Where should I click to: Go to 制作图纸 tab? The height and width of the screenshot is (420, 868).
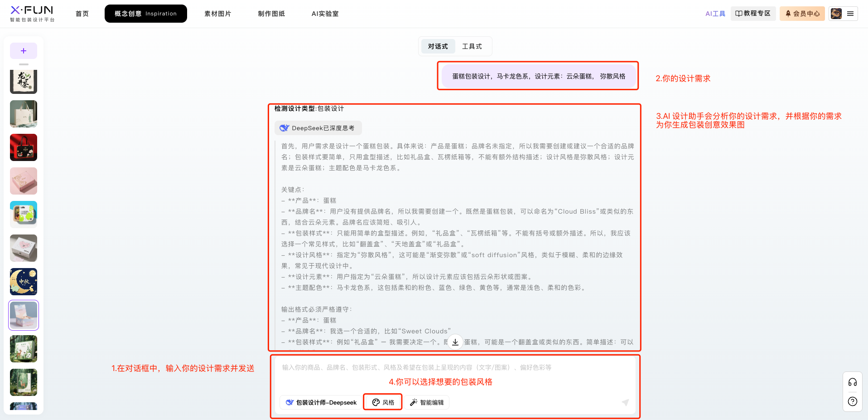click(x=271, y=14)
